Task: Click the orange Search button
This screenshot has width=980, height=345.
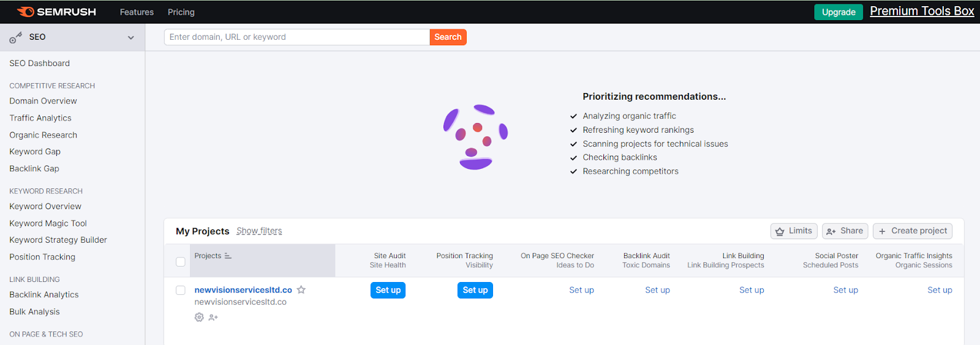Action: click(448, 37)
